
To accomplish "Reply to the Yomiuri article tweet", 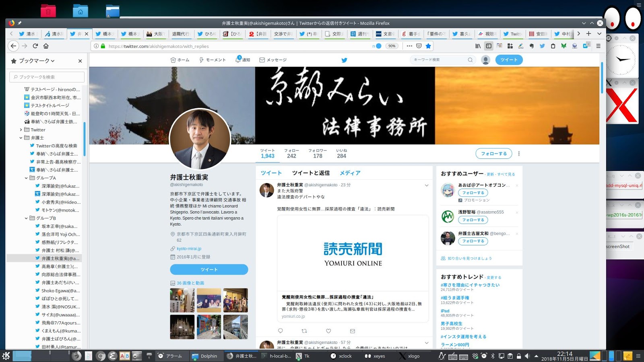I will tap(281, 331).
